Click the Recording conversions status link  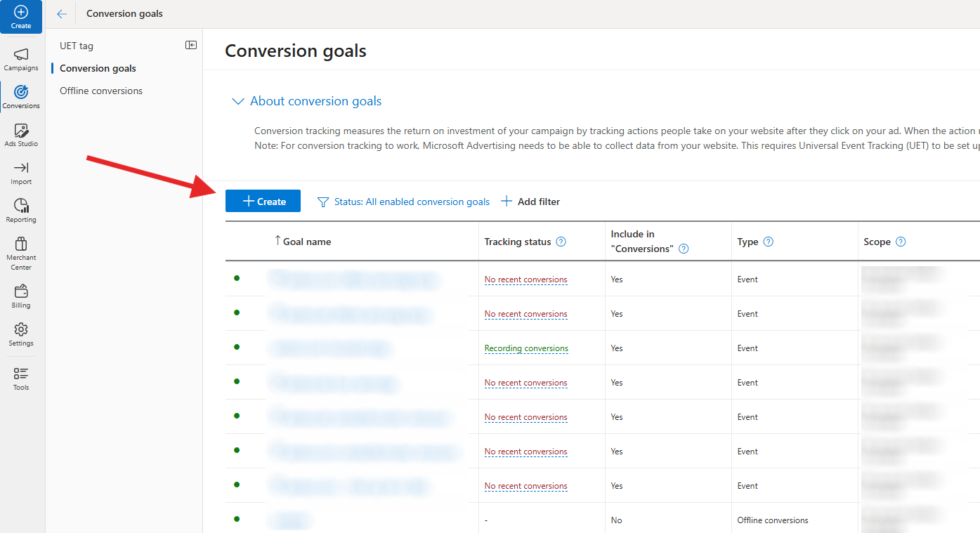(526, 348)
